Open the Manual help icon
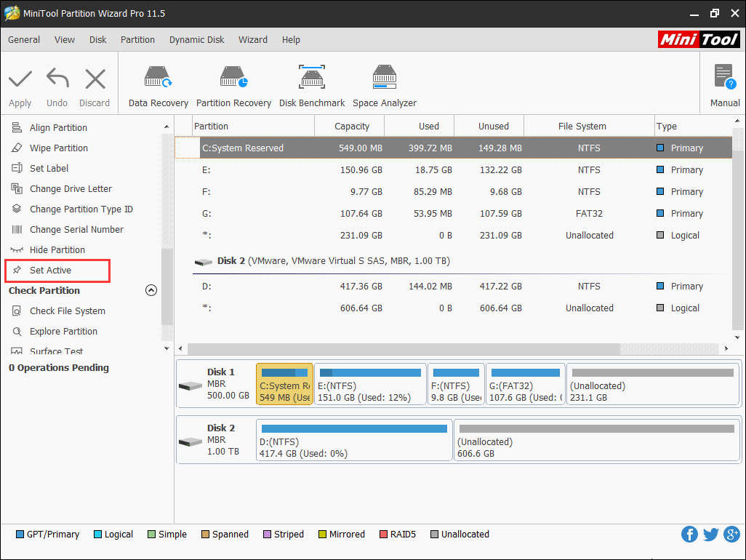The image size is (746, 560). coord(725,77)
